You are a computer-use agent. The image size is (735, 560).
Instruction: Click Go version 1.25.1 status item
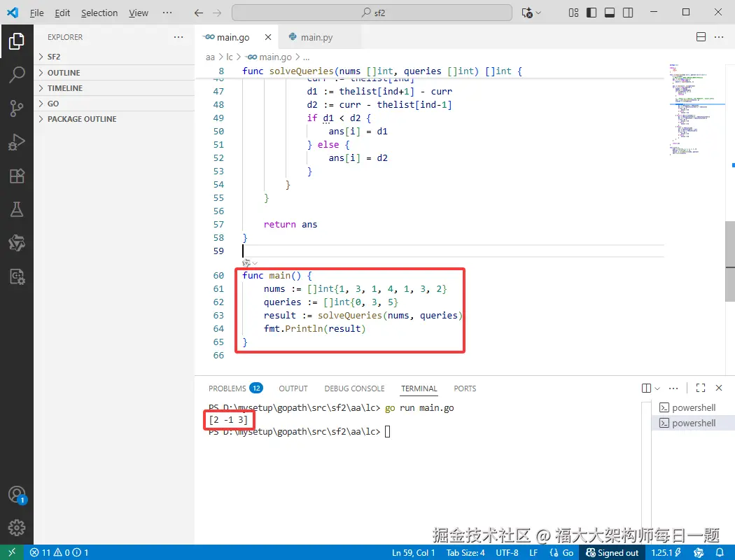coord(666,552)
